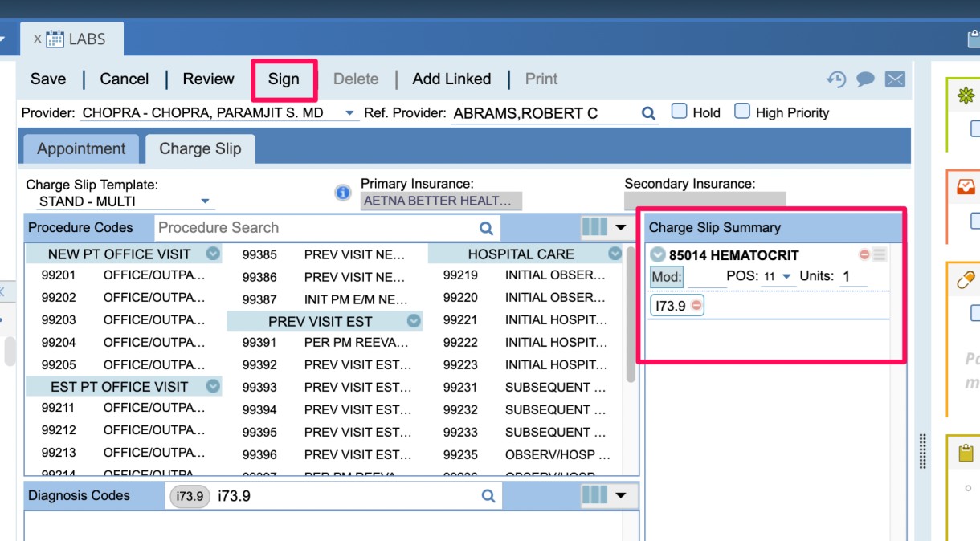
Task: Click inside the Diagnosis Codes search field
Action: click(x=321, y=495)
